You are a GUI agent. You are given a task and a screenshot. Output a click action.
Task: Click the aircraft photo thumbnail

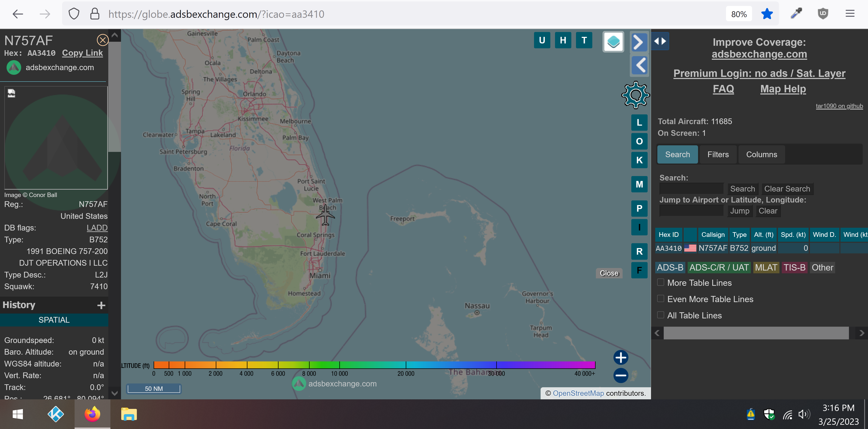[x=56, y=138]
